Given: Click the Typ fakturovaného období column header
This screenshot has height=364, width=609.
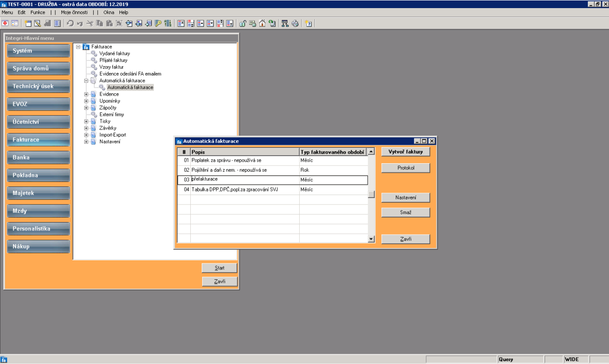Looking at the screenshot, I should click(333, 152).
